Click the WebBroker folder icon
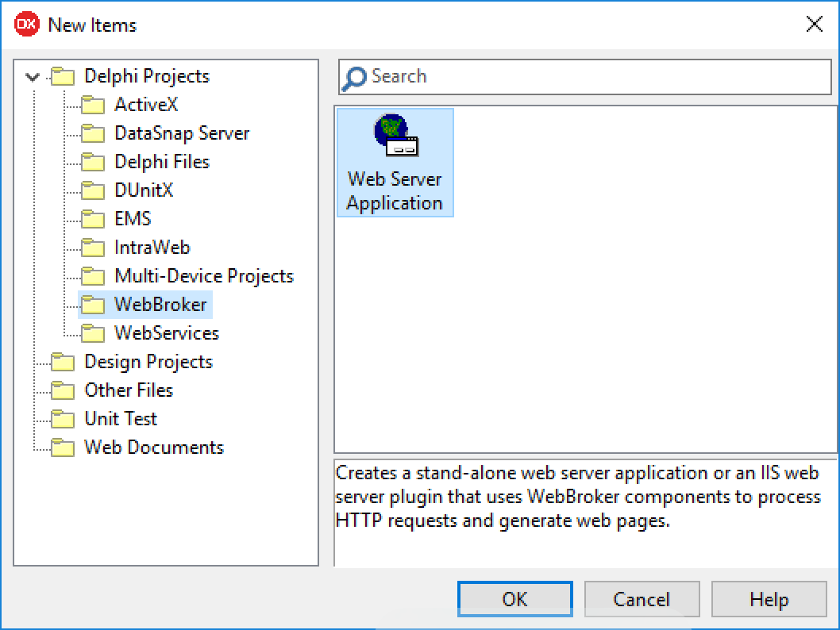This screenshot has width=840, height=630. coord(93,305)
